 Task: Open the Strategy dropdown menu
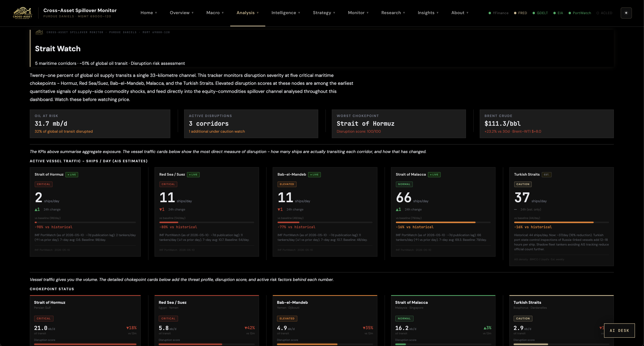[324, 13]
